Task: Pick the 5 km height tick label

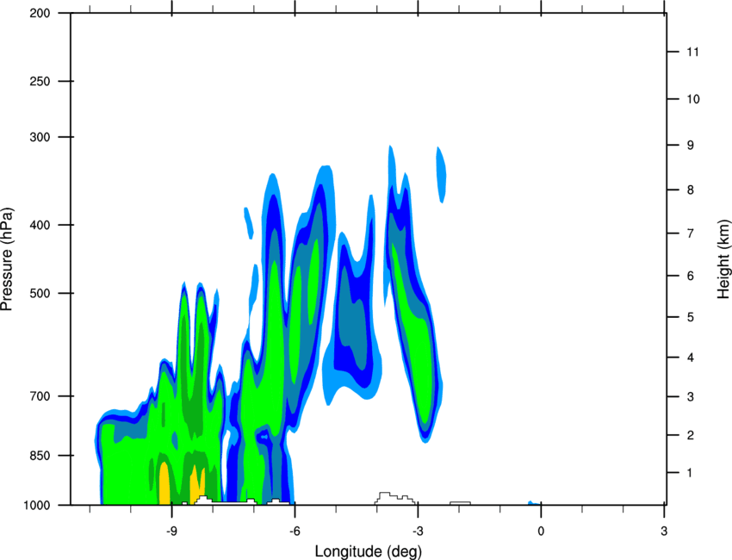Action: point(690,318)
